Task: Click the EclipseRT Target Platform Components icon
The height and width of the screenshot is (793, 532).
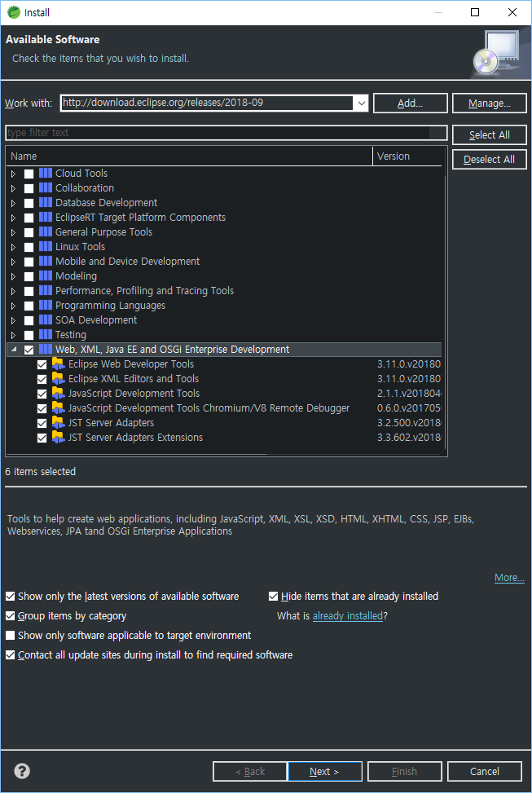Action: pos(46,217)
